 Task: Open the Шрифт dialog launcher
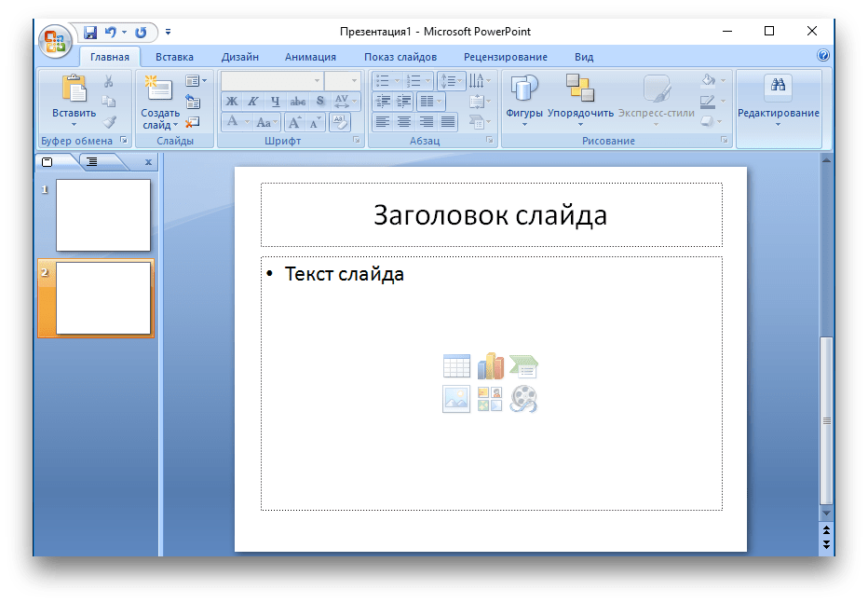pos(358,141)
